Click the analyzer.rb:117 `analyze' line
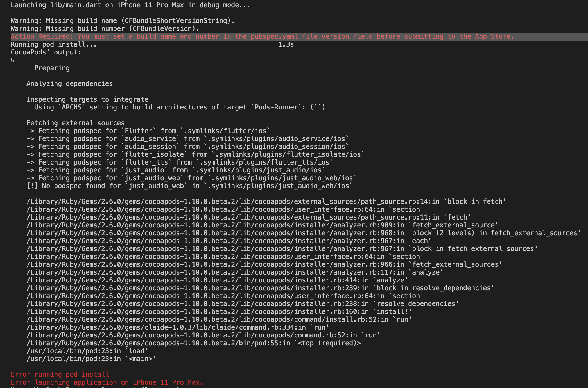This screenshot has height=388, width=588. (x=235, y=272)
